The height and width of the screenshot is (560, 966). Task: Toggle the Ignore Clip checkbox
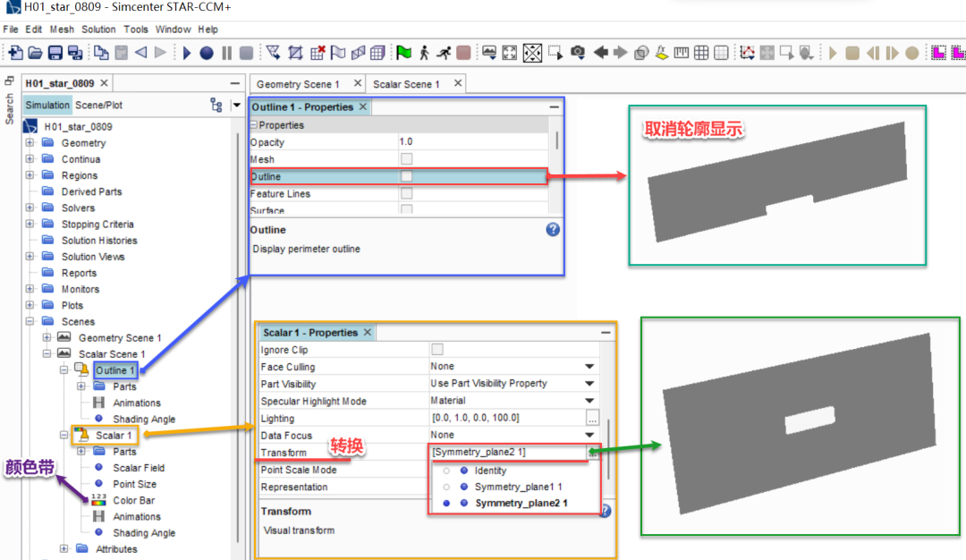[x=437, y=349]
